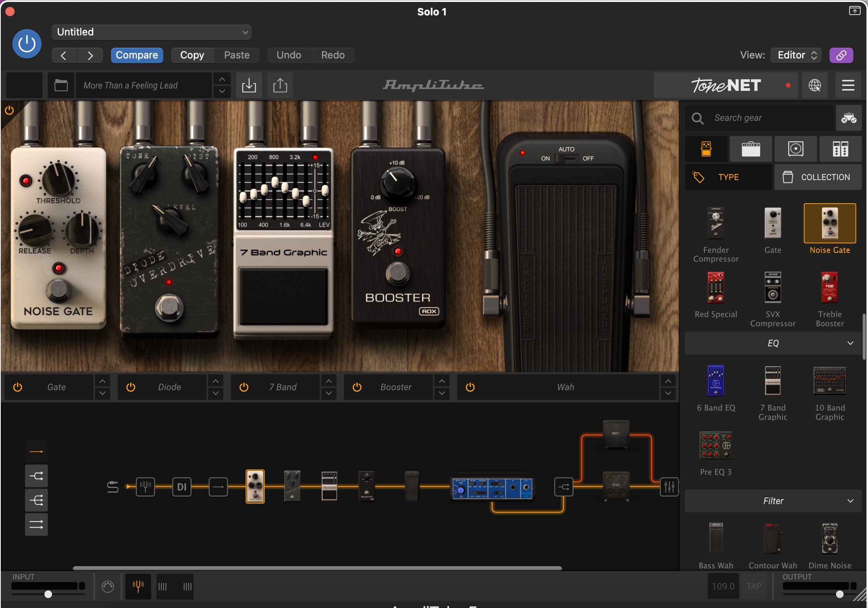Select the cabinet gear category
Screen dimensions: 868x608
coord(796,149)
